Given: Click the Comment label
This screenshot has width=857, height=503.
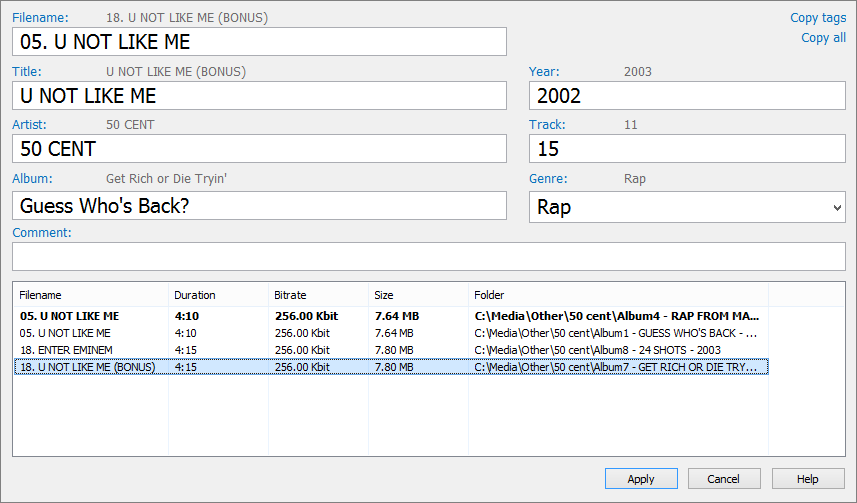Looking at the screenshot, I should [x=42, y=233].
